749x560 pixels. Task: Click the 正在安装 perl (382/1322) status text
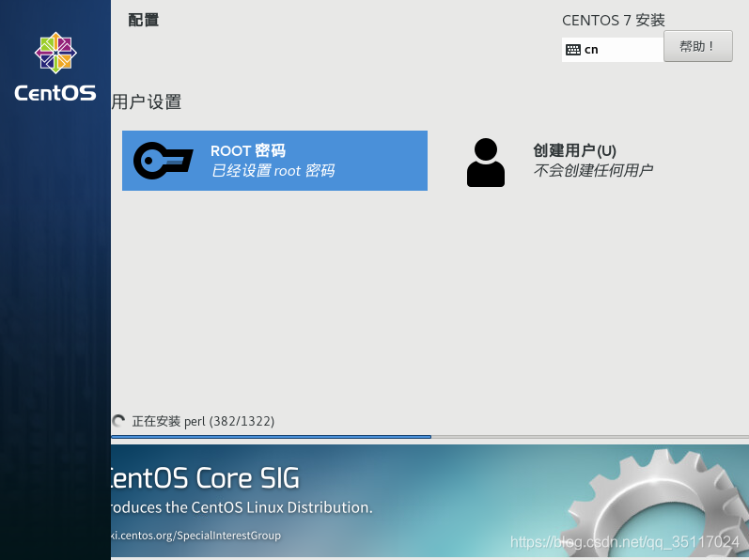pyautogui.click(x=203, y=421)
